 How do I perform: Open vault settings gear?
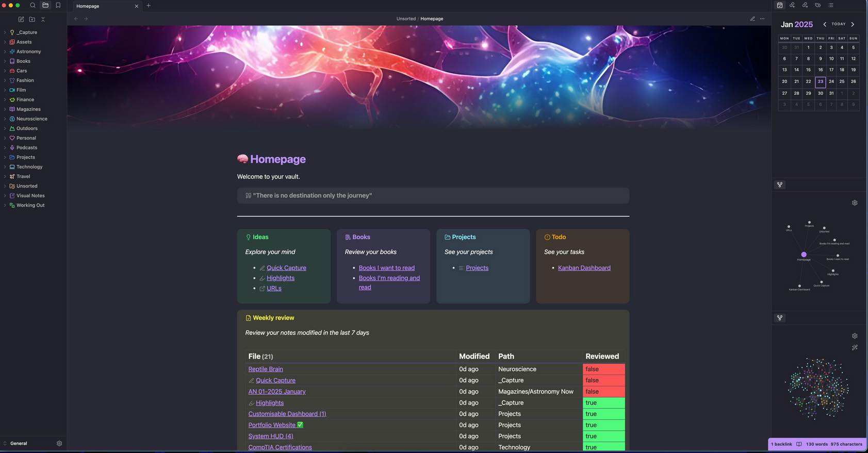(59, 443)
